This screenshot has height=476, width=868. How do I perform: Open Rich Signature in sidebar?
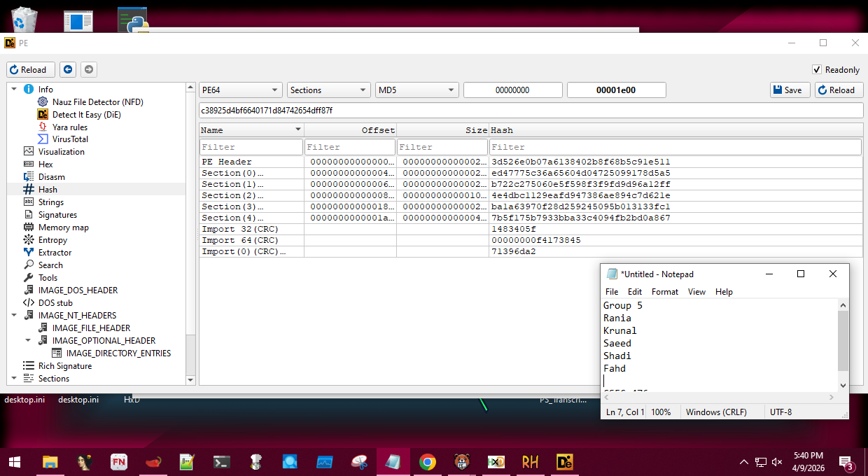tap(64, 366)
